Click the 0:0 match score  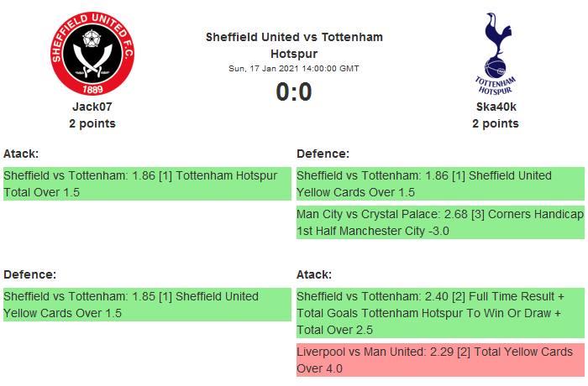click(294, 91)
